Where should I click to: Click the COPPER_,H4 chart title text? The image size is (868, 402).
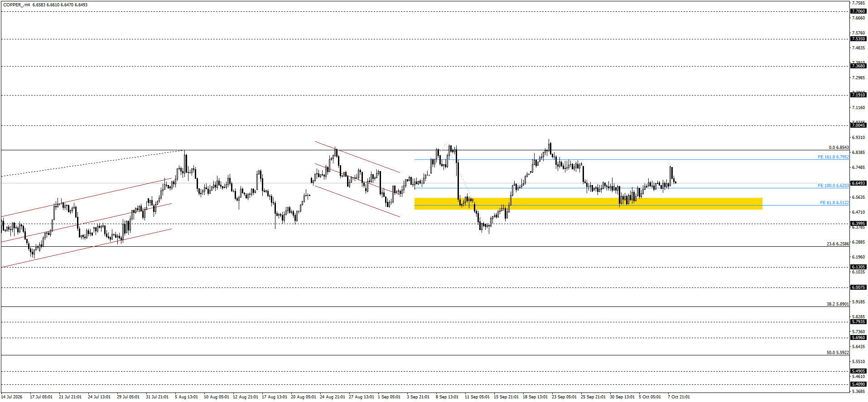point(17,5)
